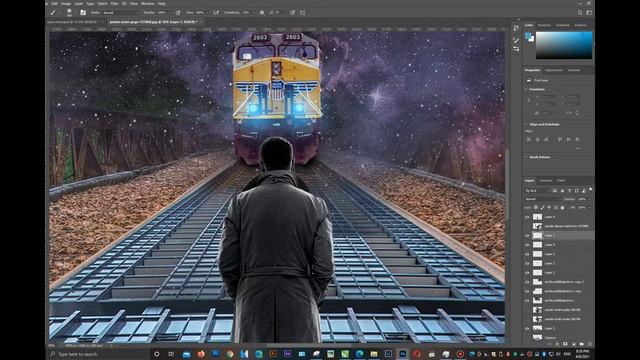The image size is (640, 360).
Task: Click the search icon in options bar
Action: (x=580, y=13)
